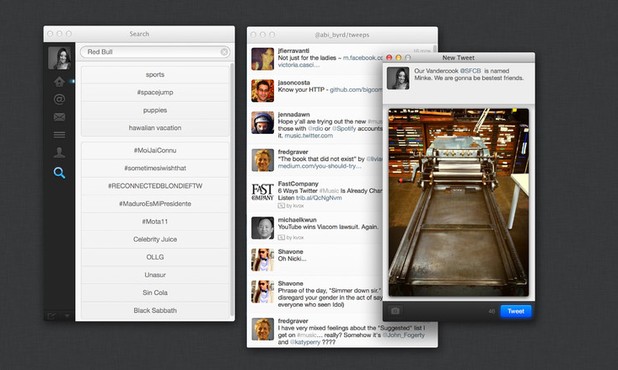This screenshot has height=370, width=618.
Task: Close the New Tweet window with red button
Action: pos(389,58)
